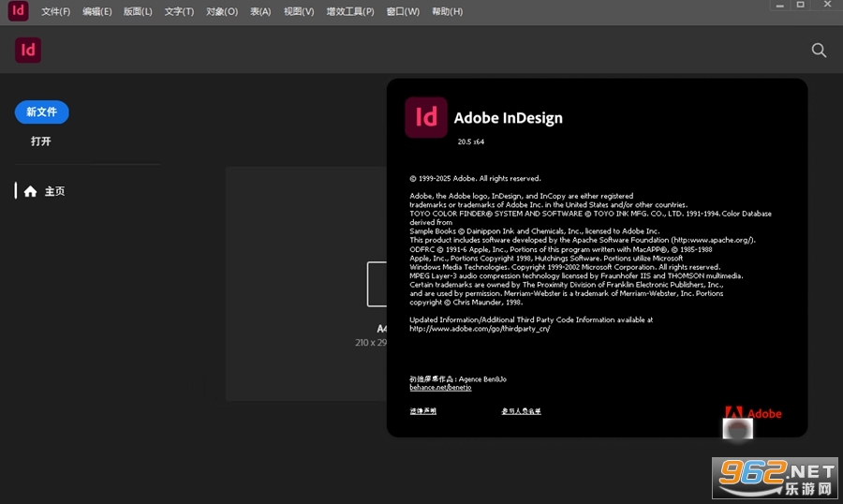Click the Id logo in the About dialog
The width and height of the screenshot is (843, 504).
coord(426,117)
